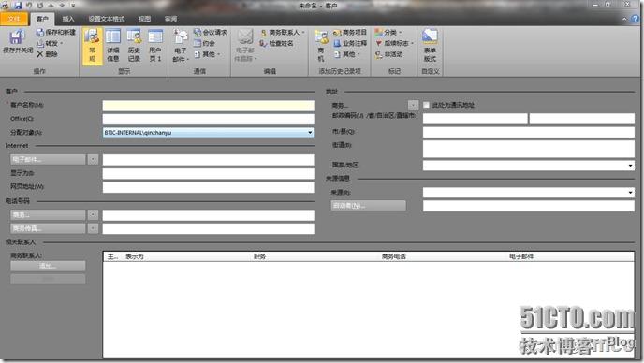Click the 商务电话 column header
This screenshot has width=644, height=363.
click(393, 256)
